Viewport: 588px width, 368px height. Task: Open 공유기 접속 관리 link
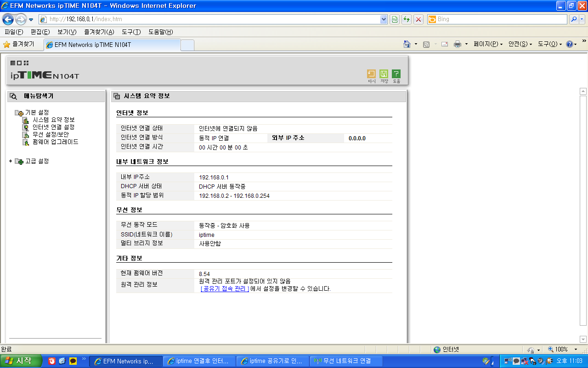(225, 289)
